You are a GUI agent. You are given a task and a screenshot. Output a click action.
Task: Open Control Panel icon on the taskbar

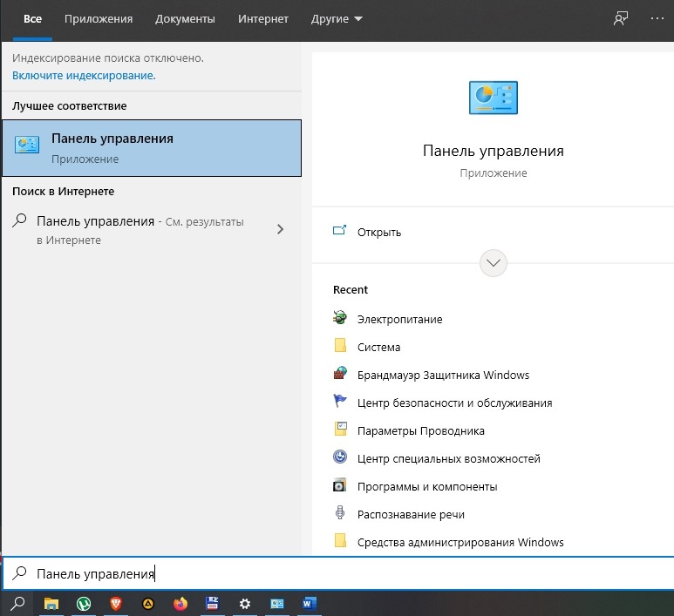[276, 604]
